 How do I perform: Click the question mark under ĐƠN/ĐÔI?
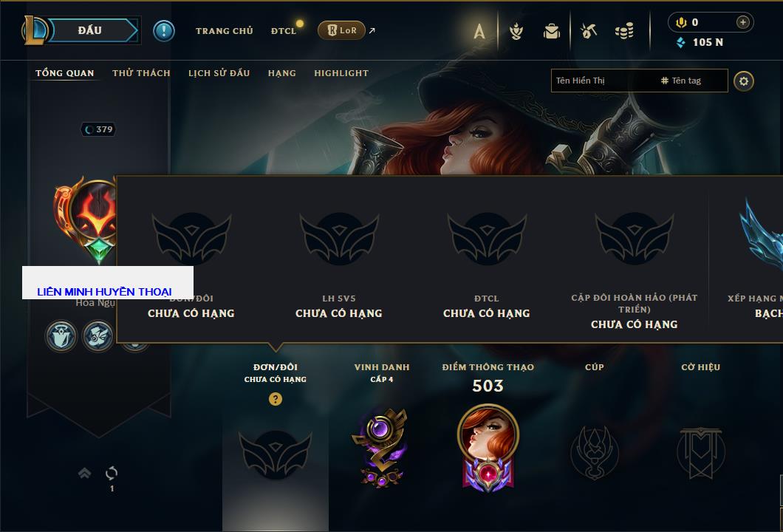click(x=275, y=398)
